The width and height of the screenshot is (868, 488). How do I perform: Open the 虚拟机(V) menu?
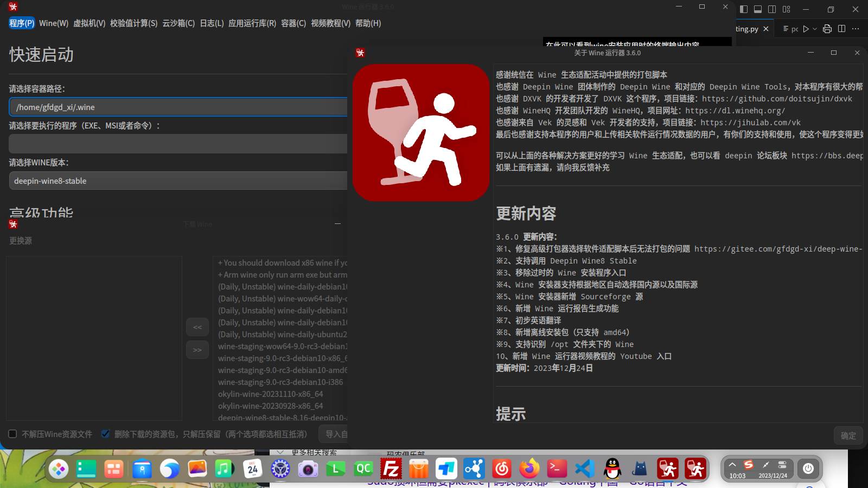coord(90,23)
